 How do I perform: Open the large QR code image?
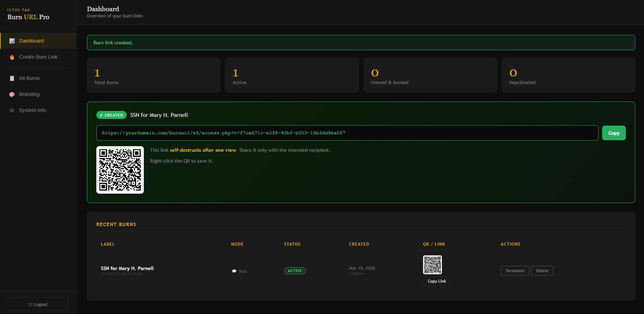pyautogui.click(x=120, y=170)
